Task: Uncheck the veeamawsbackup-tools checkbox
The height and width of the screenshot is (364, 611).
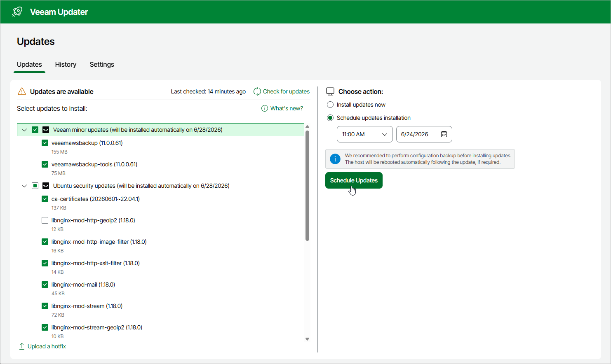Action: [x=45, y=164]
